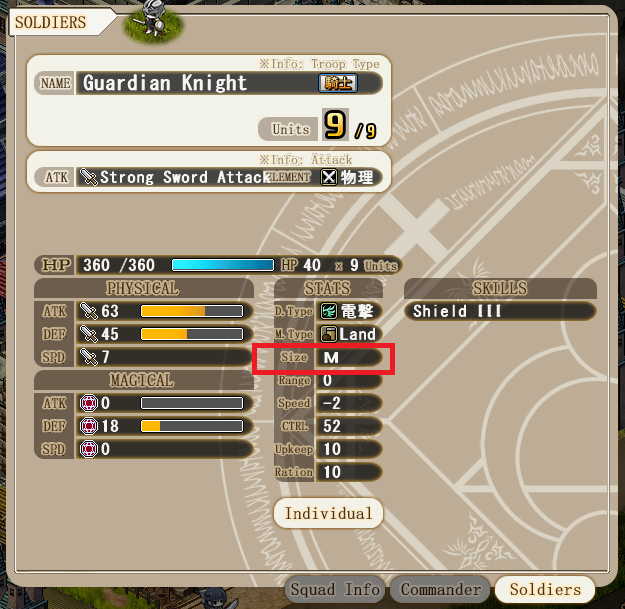Switch to the Commander tab
Image resolution: width=625 pixels, height=609 pixels.
(440, 589)
